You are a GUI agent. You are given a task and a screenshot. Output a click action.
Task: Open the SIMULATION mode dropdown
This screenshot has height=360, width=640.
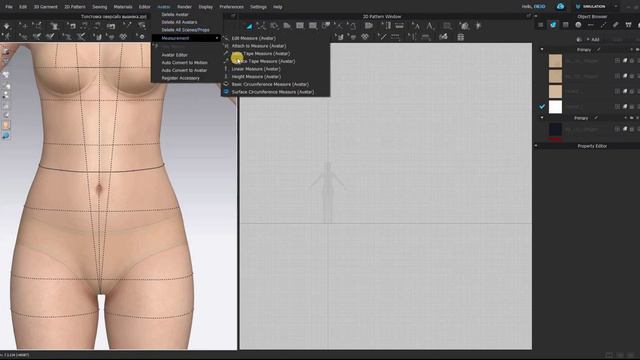(x=616, y=7)
